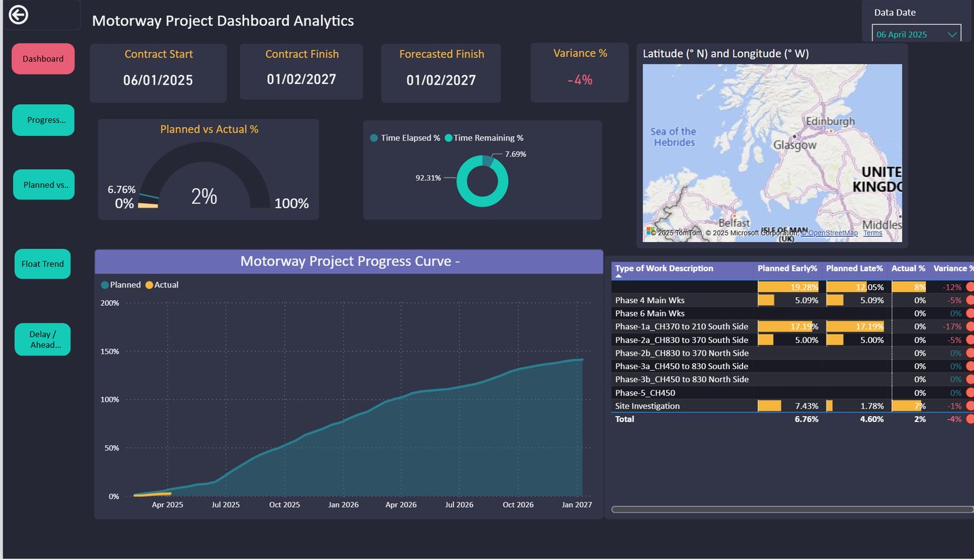974x560 pixels.
Task: Click the Actual legend marker in progress curve
Action: [149, 285]
